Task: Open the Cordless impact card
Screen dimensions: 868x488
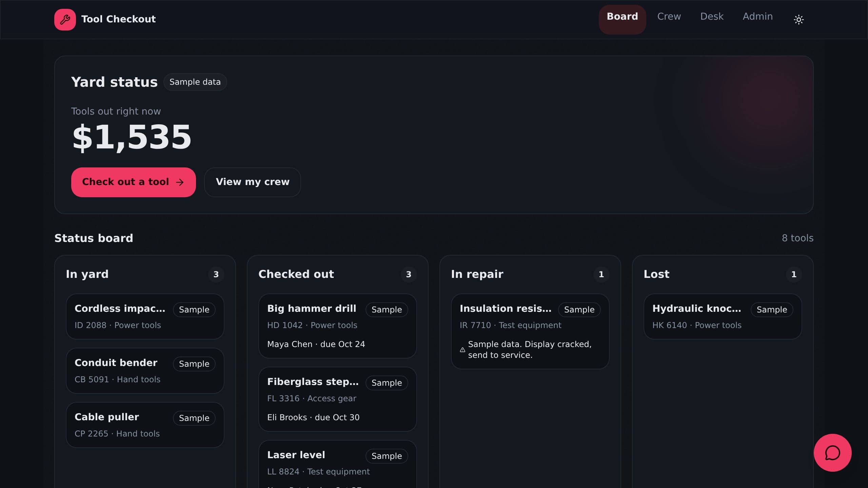Action: click(145, 316)
